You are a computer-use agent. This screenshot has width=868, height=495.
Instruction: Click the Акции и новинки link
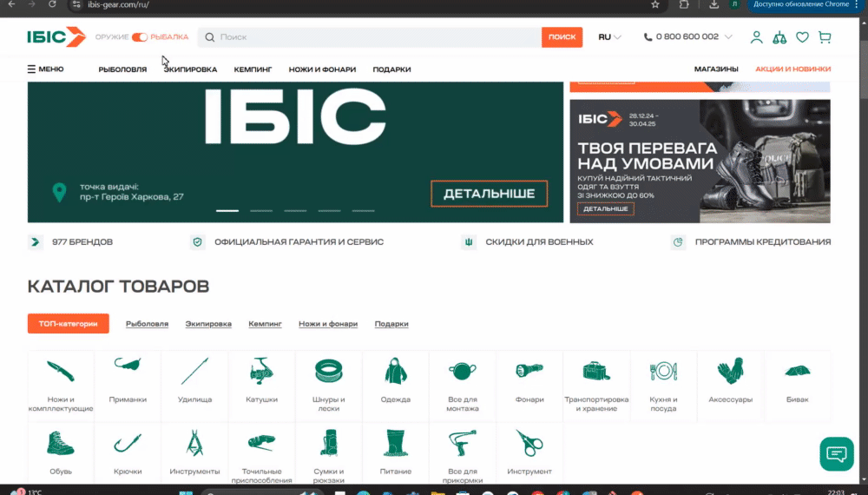792,69
